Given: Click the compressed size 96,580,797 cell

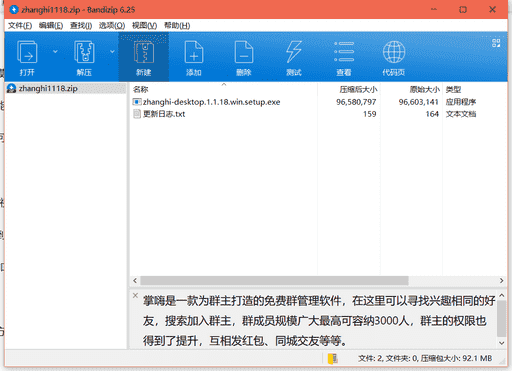Looking at the screenshot, I should click(x=356, y=102).
